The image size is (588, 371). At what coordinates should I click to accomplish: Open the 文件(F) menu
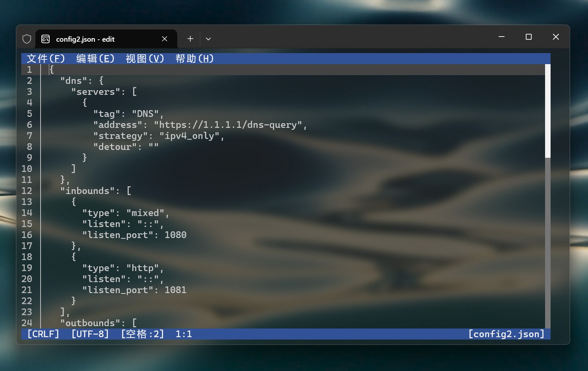pos(46,59)
